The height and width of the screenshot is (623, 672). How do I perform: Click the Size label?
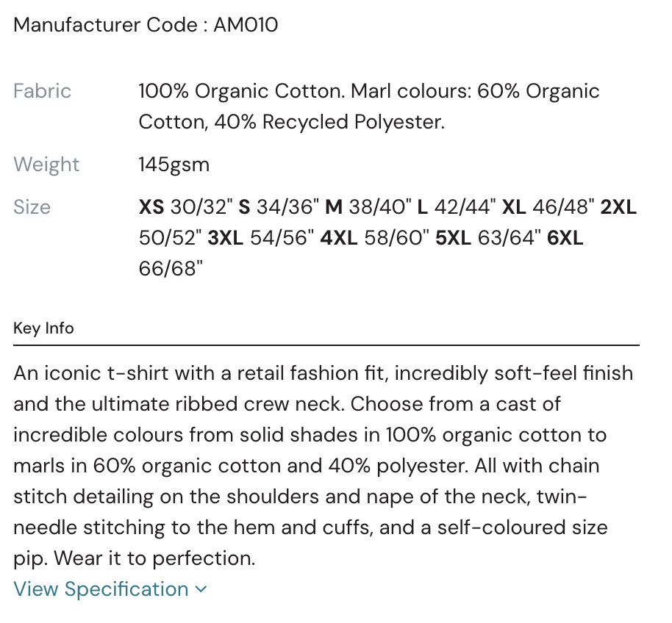(32, 207)
